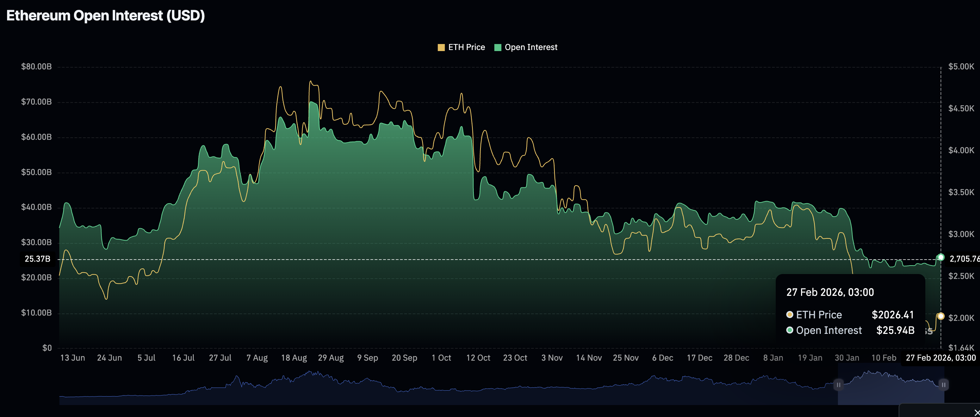Toggle the ETH Price legend series
980x417 pixels.
point(466,47)
